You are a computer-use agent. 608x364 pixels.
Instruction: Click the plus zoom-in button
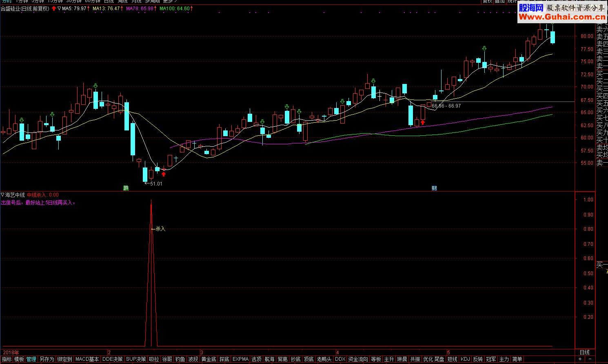pos(580,359)
